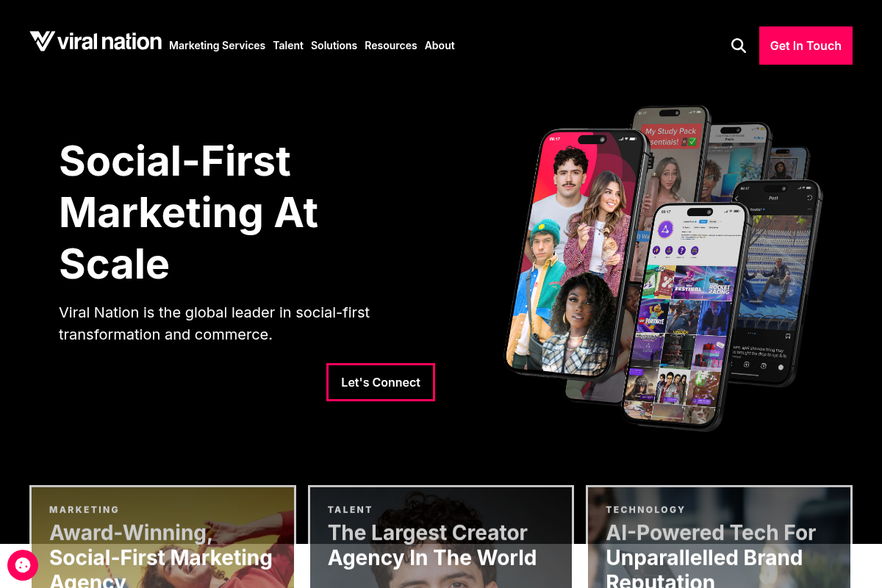Click the Social-First Marketing At Scale headline
The width and height of the screenshot is (882, 588).
(x=189, y=212)
